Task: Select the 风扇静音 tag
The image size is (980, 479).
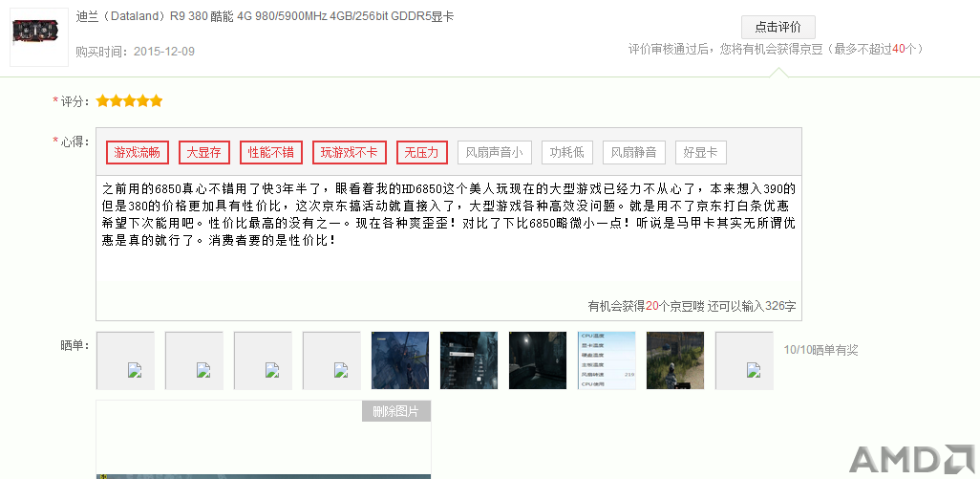Action: [x=633, y=153]
